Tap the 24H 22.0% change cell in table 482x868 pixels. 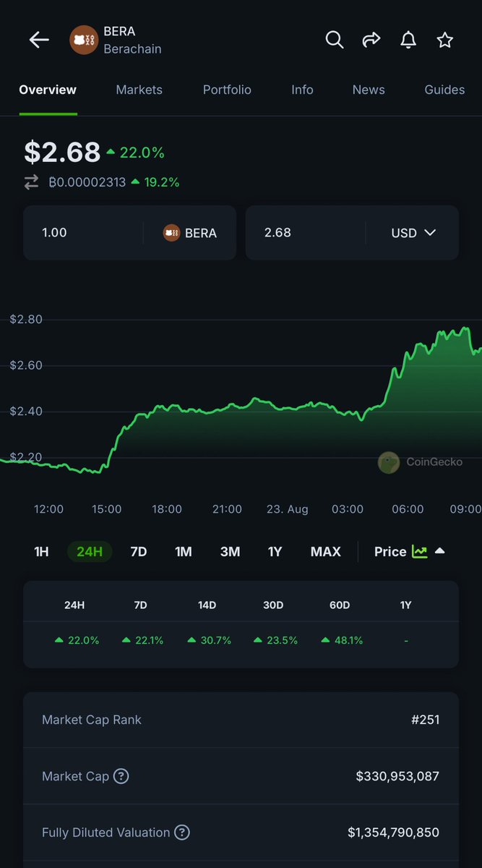point(76,640)
